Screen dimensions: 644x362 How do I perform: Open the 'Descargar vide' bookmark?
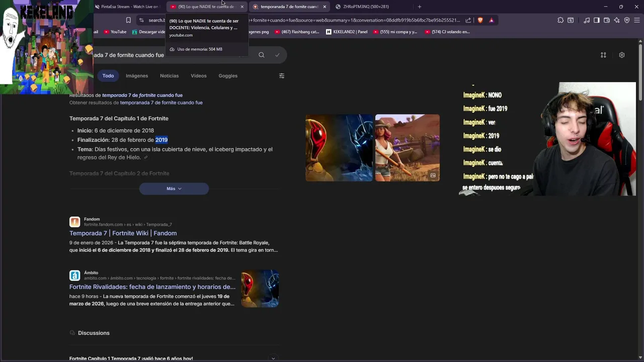click(148, 32)
